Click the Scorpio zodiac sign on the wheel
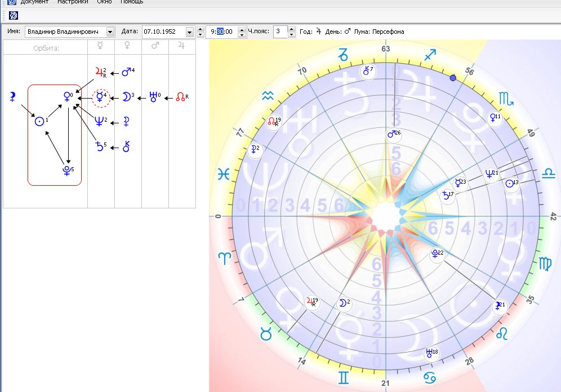 (x=506, y=99)
